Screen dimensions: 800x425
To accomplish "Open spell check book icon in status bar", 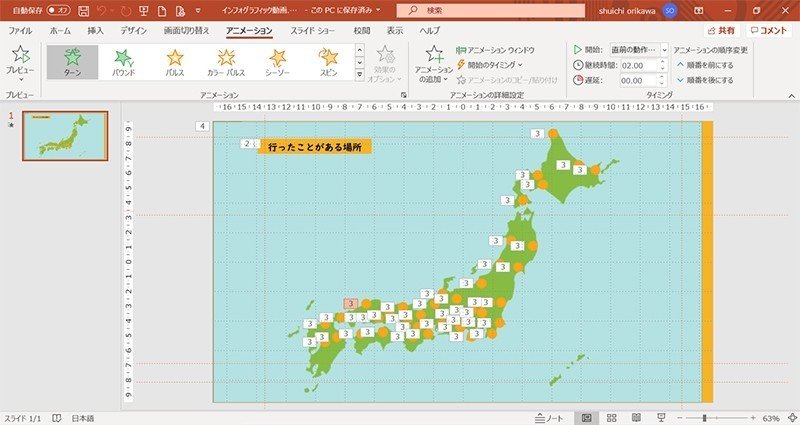I will tap(57, 418).
